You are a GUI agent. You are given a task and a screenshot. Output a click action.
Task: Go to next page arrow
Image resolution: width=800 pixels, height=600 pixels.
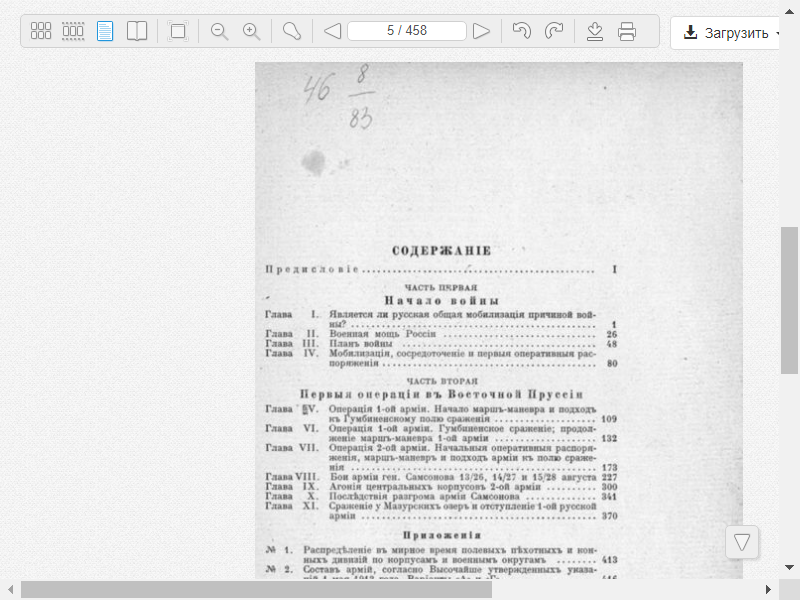pos(481,31)
